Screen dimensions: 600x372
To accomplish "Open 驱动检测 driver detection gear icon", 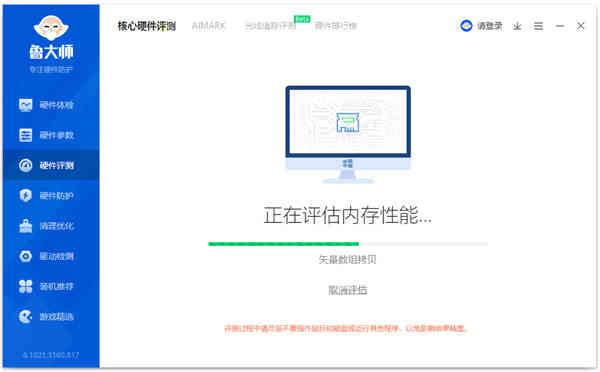I will point(26,256).
